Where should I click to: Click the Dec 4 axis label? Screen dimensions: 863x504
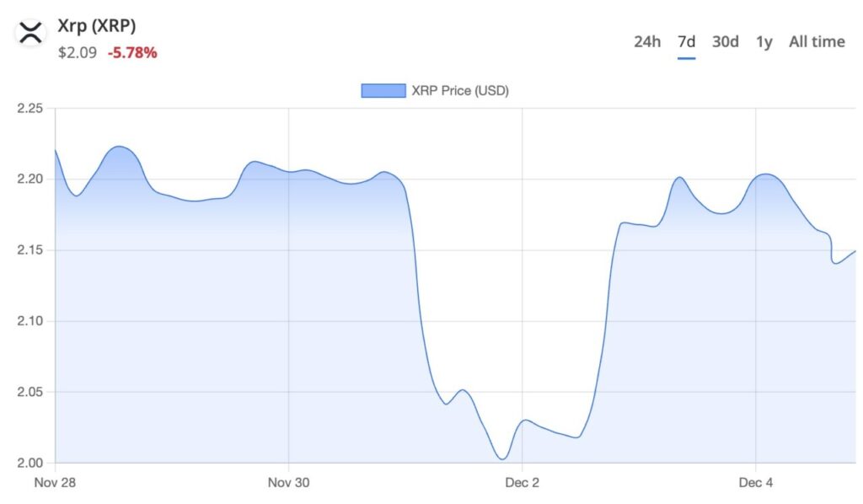[x=757, y=483]
